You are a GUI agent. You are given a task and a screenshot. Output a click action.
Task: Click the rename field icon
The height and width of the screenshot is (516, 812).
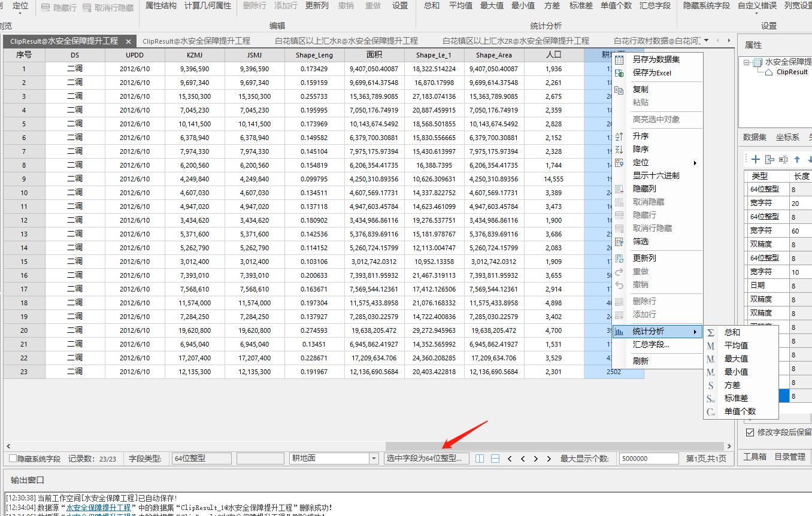click(783, 159)
